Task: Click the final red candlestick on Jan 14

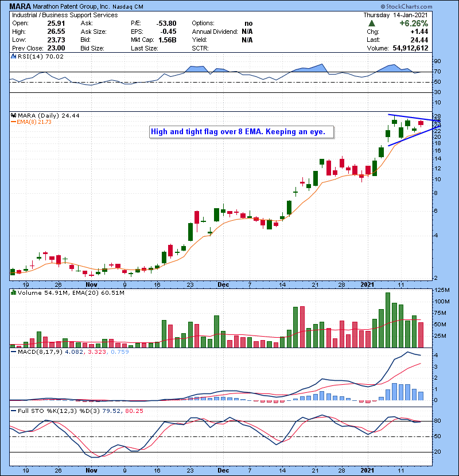Action: tap(421, 123)
